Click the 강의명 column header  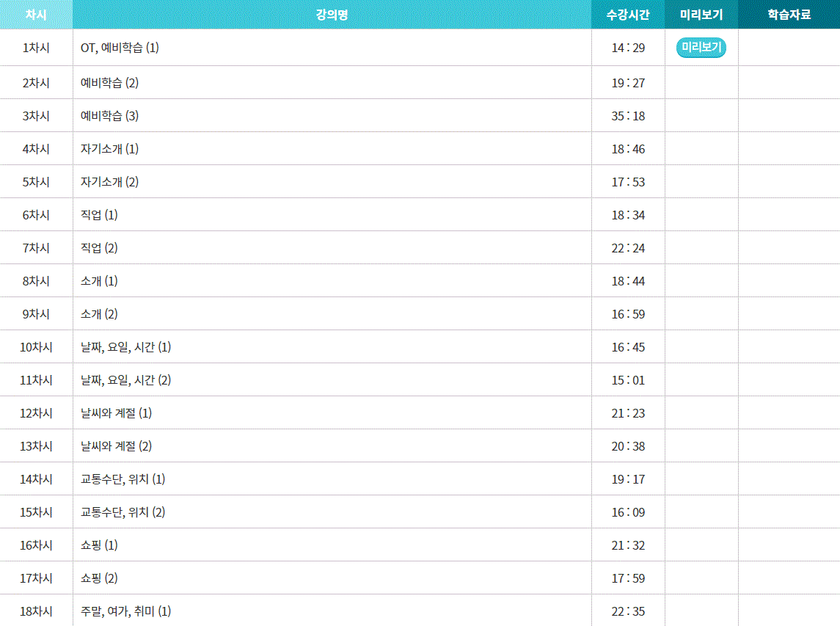332,15
